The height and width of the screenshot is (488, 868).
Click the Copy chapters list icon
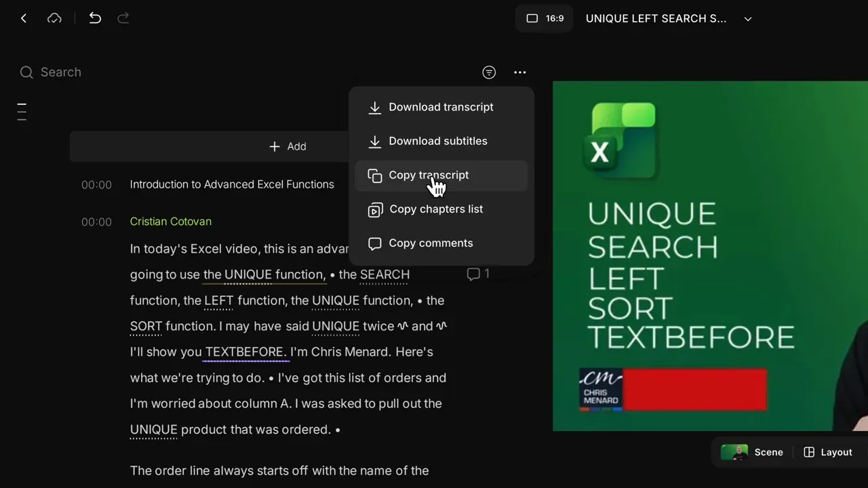click(x=375, y=209)
